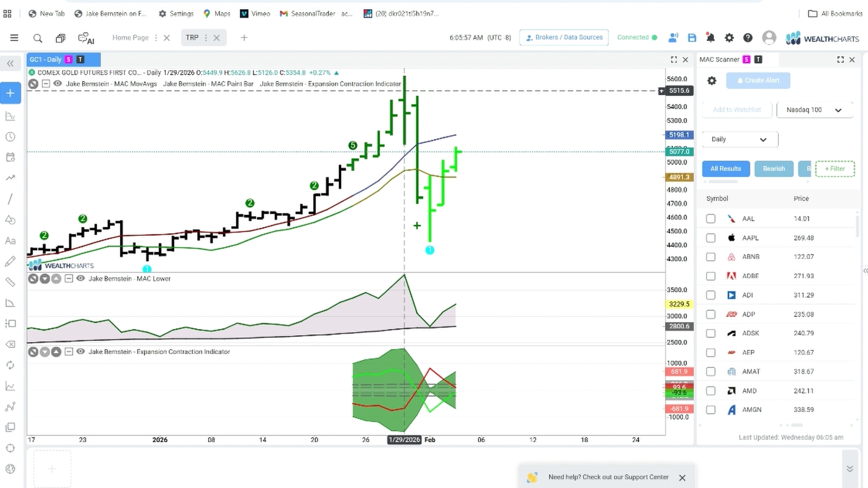Screen dimensions: 868x488
Task: Switch to the Home Page tab
Action: [131, 38]
